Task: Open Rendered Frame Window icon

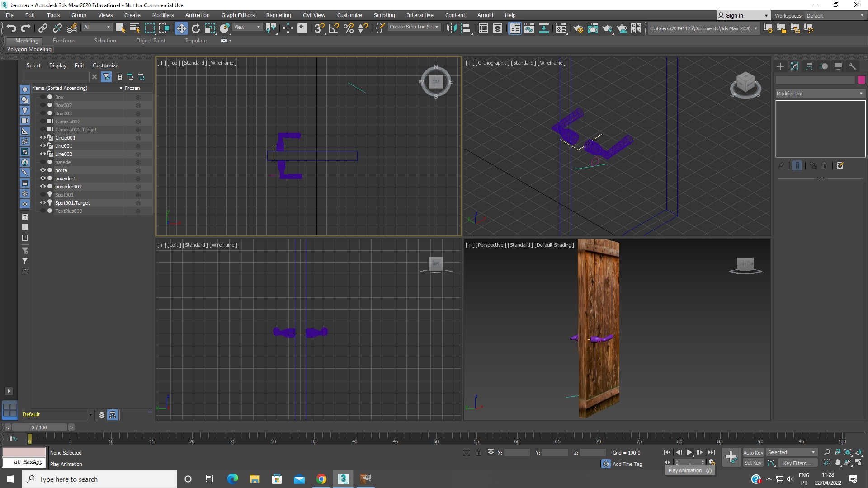Action: 593,28
